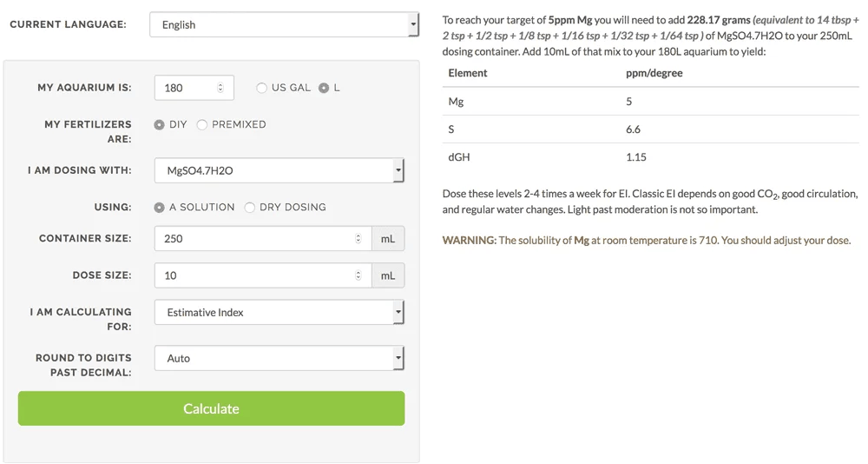Click the dGH row in results table
Image resolution: width=868 pixels, height=464 pixels.
click(650, 157)
